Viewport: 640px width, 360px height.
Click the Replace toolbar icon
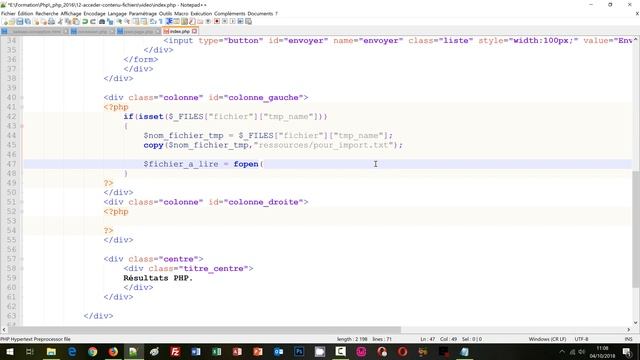[110, 21]
